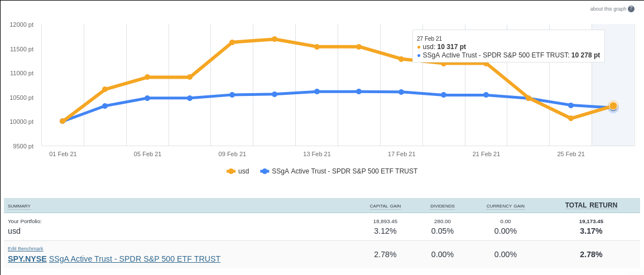Click the Total Return column header
644x275 pixels.
click(591, 205)
